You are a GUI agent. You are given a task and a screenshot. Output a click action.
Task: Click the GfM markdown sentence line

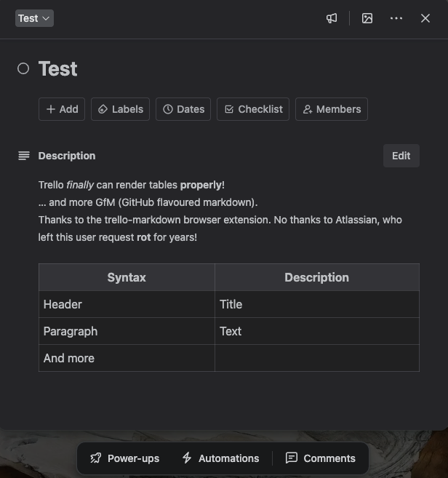(148, 202)
